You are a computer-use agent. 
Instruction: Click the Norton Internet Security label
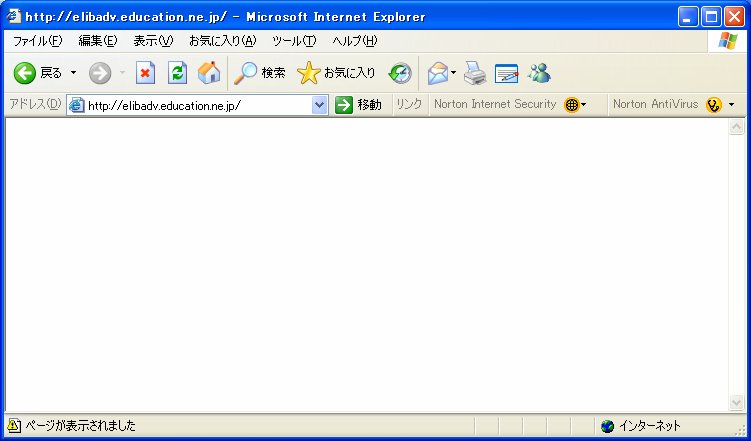[495, 104]
